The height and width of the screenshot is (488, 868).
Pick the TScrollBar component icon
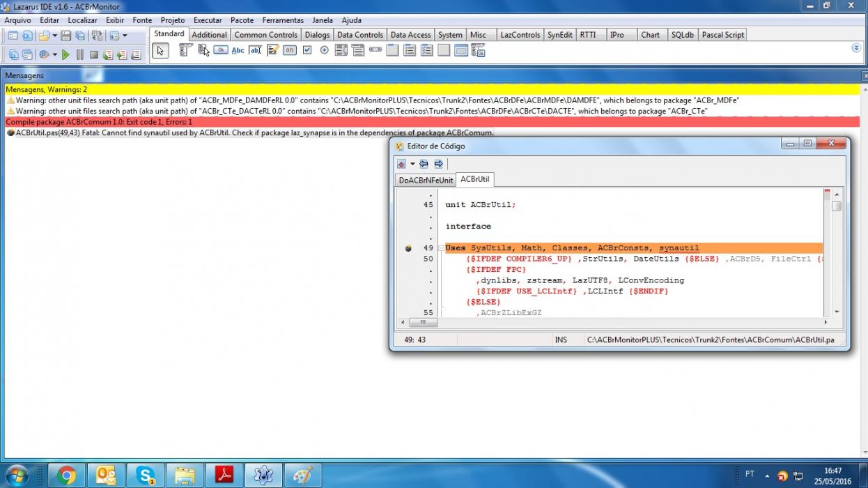(x=375, y=50)
